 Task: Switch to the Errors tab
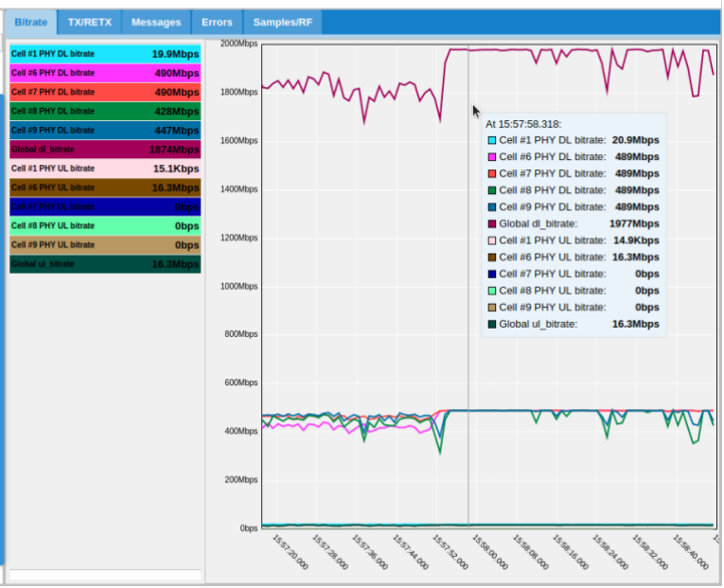tap(217, 22)
